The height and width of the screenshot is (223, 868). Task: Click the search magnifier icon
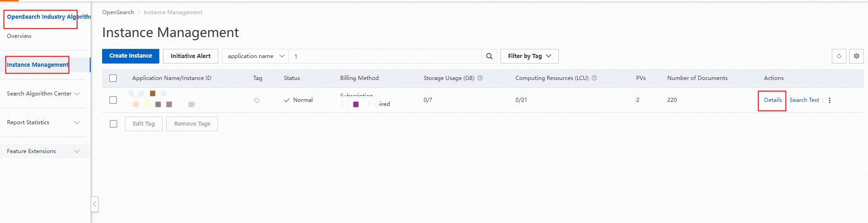489,56
